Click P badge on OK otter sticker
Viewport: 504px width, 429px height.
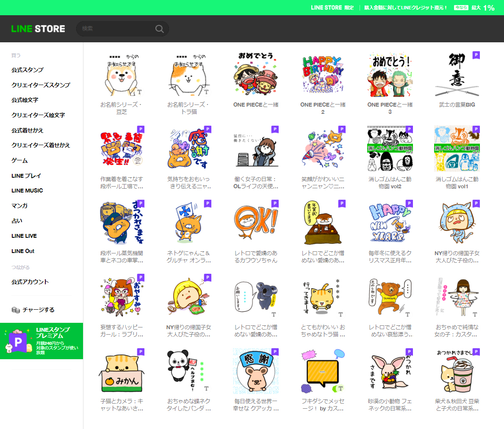(x=275, y=203)
